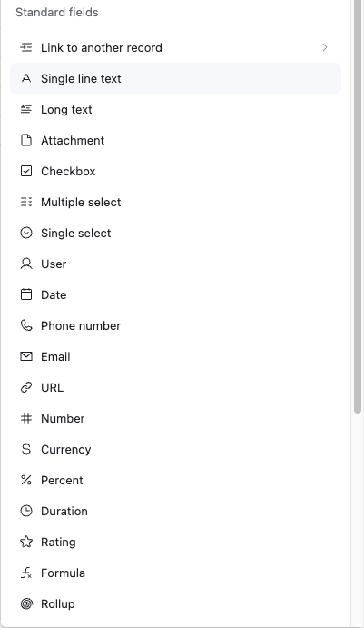
Task: Expand the Link to another record chevron
Action: pyautogui.click(x=325, y=47)
